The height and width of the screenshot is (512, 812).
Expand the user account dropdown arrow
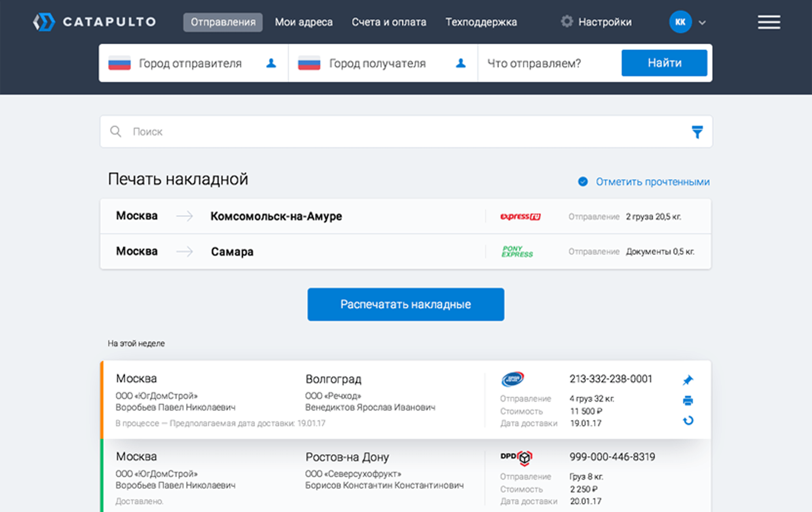[702, 22]
